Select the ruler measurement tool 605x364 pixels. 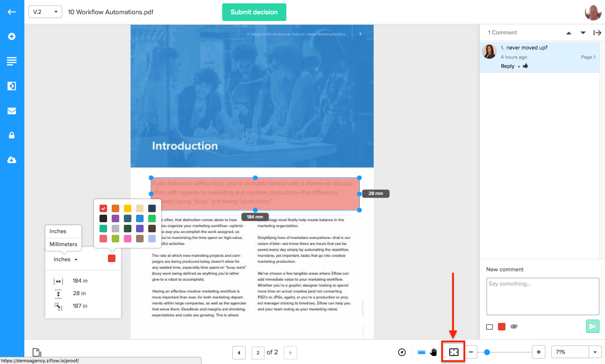[x=422, y=352]
